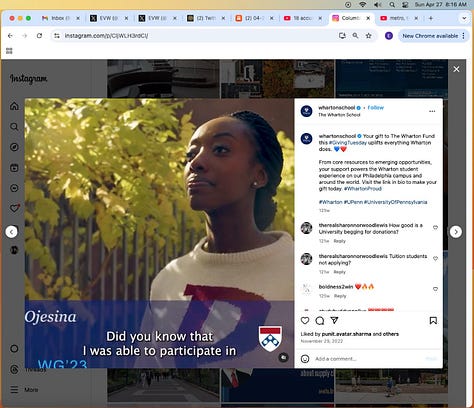Close the post overlay with X
Screen dimensions: 474x408
456,69
